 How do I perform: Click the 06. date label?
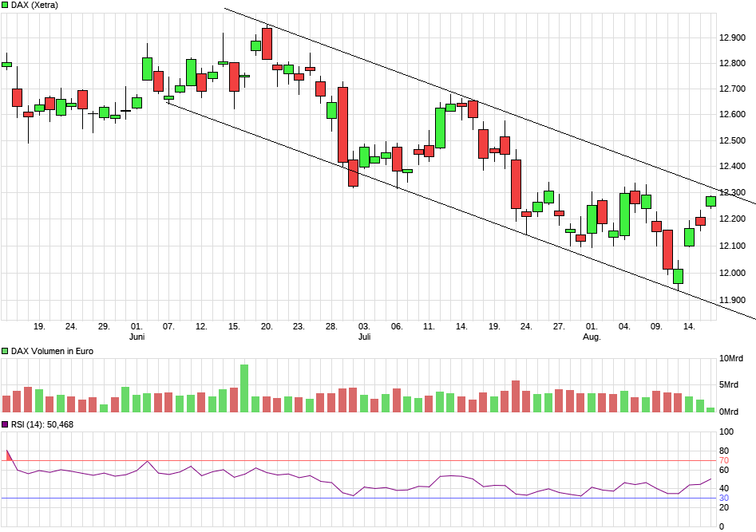click(396, 326)
